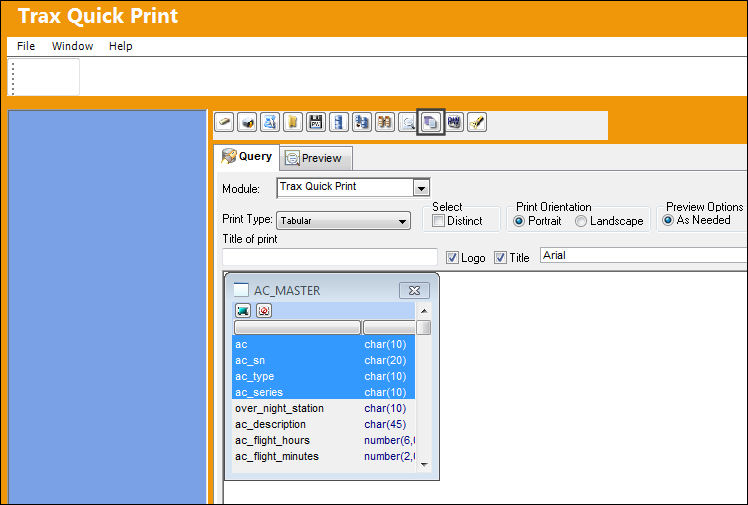Screen dimensions: 748x505
Task: Select the ac_description column row
Action: click(x=323, y=424)
